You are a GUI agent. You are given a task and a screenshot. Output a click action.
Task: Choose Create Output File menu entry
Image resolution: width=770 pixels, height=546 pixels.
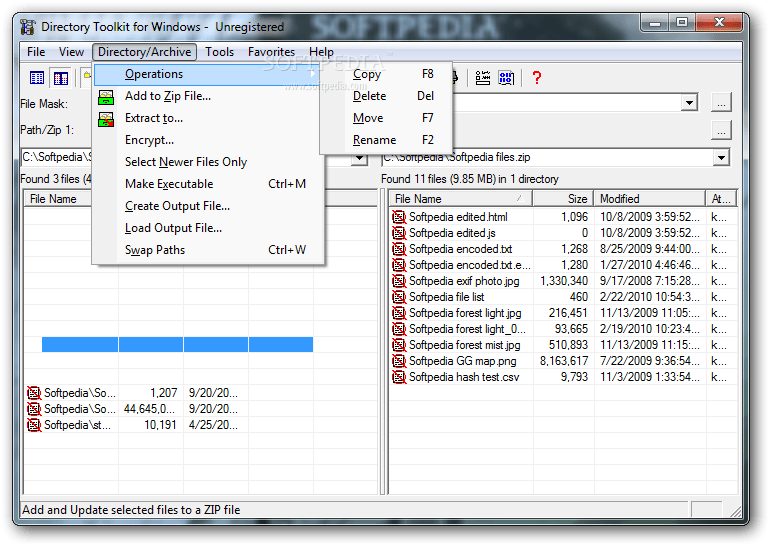pyautogui.click(x=208, y=206)
